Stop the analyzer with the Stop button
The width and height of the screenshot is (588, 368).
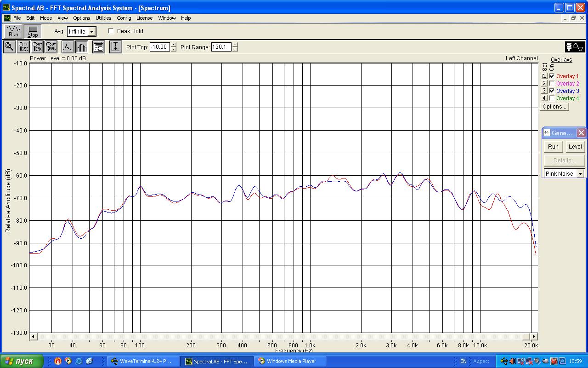[x=33, y=31]
